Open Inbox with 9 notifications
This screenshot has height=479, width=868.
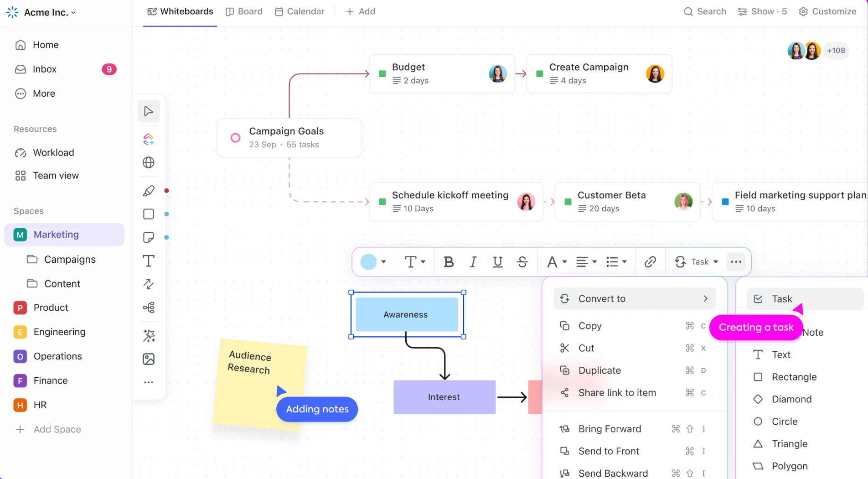pos(65,69)
